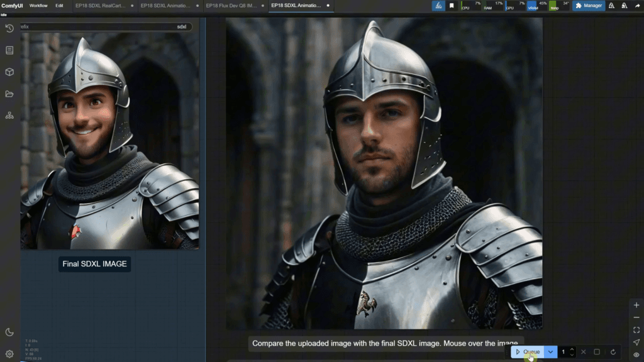
Task: Open the model library tree icon
Action: point(9,116)
